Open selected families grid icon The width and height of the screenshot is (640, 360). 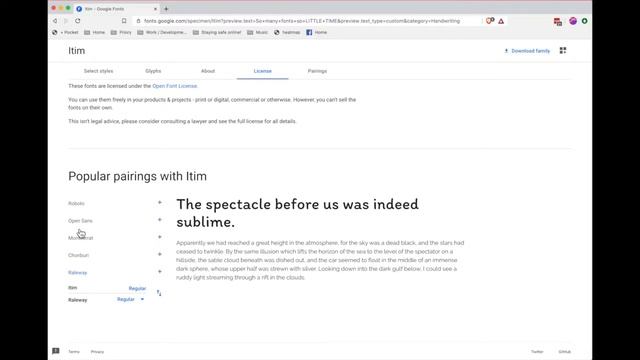coord(563,50)
